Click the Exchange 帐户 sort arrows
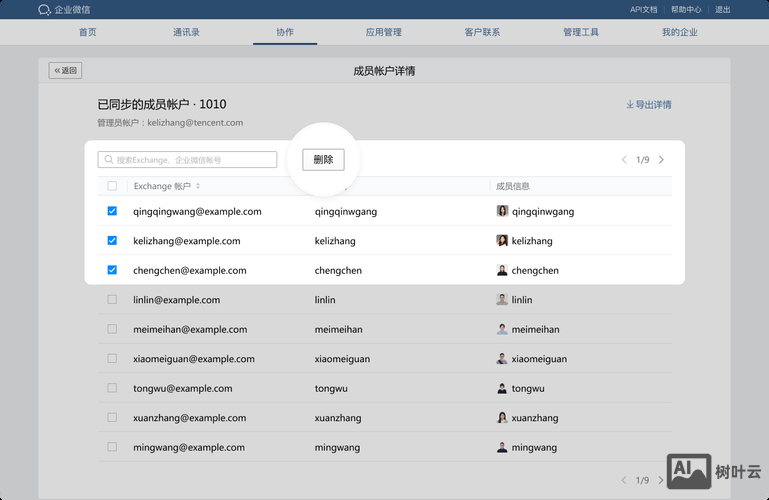The height and width of the screenshot is (500, 769). (x=198, y=186)
